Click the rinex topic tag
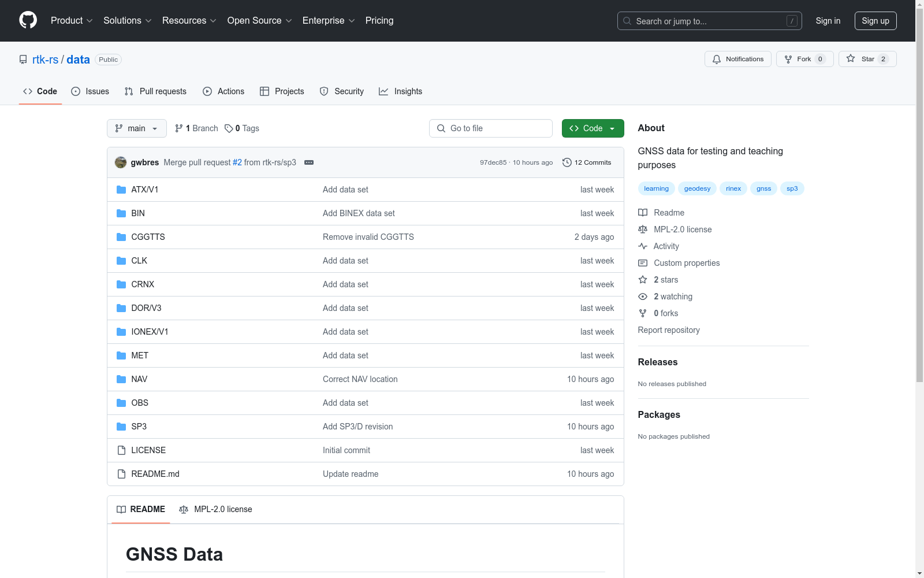 (x=733, y=188)
